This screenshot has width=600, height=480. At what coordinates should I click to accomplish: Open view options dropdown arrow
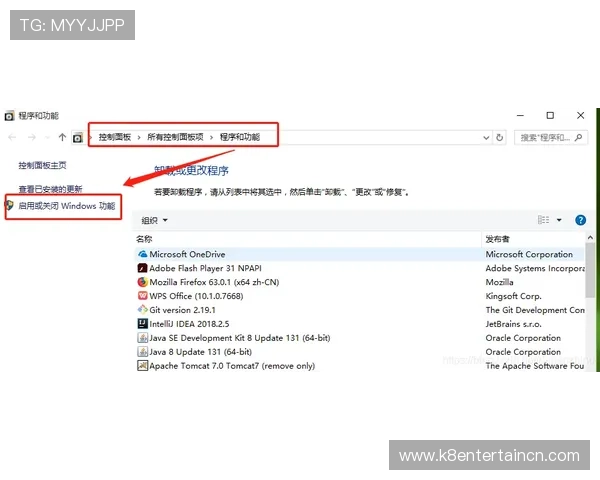[559, 220]
